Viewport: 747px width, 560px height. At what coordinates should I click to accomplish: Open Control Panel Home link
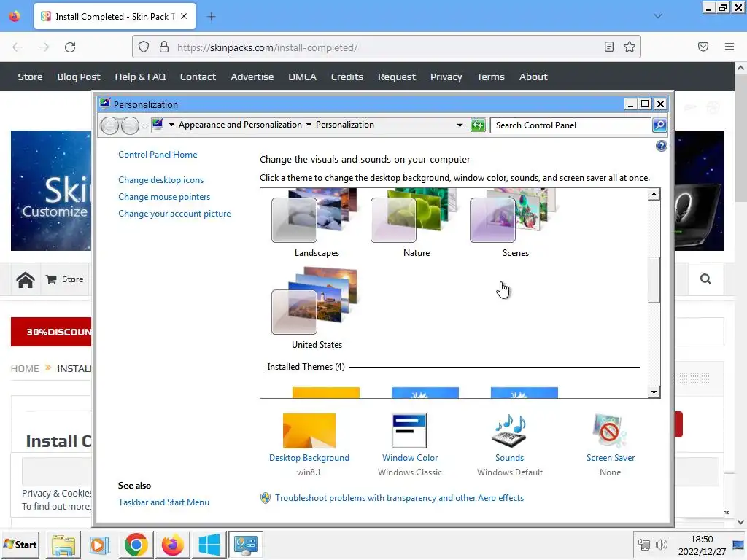tap(158, 155)
